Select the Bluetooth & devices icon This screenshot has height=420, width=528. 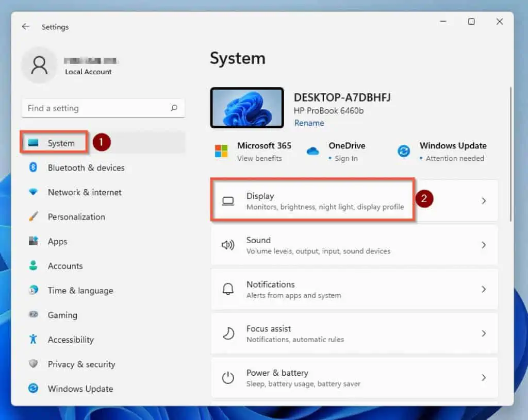coord(33,167)
